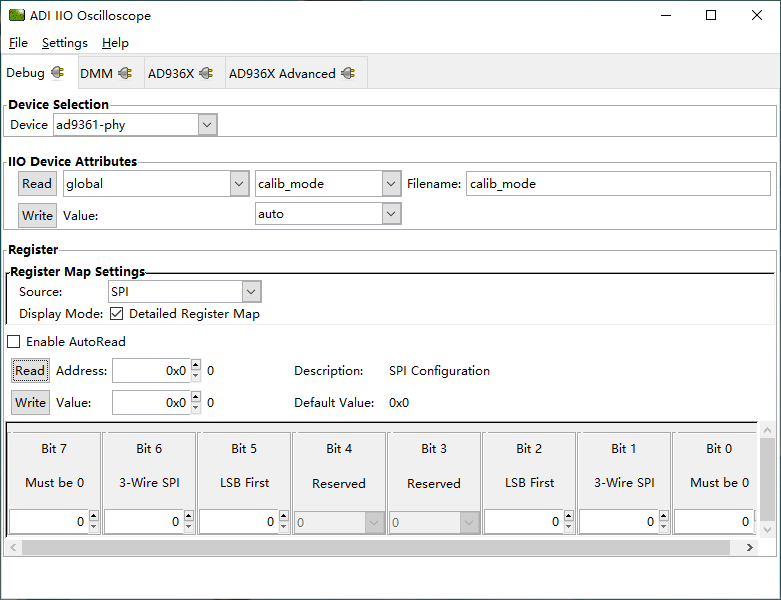Minimize the ADI IIO Oscilloscope window

click(x=666, y=15)
